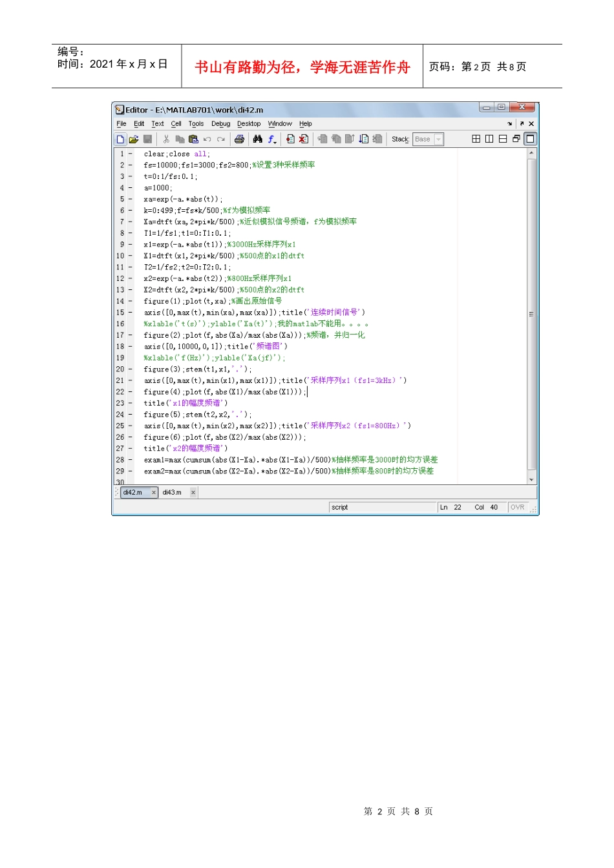Image resolution: width=614 pixels, height=868 pixels.
Task: Click the Open file folder icon
Action: (x=134, y=139)
